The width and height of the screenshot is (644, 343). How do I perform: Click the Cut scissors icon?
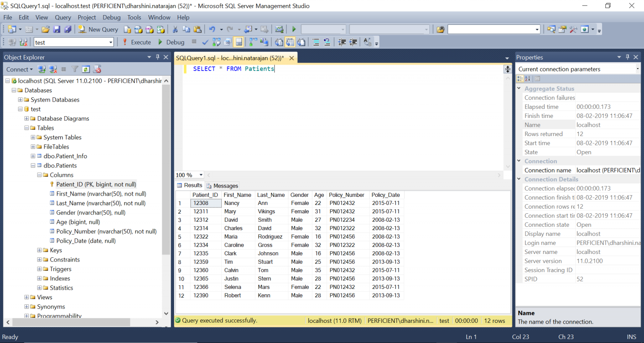pyautogui.click(x=175, y=29)
